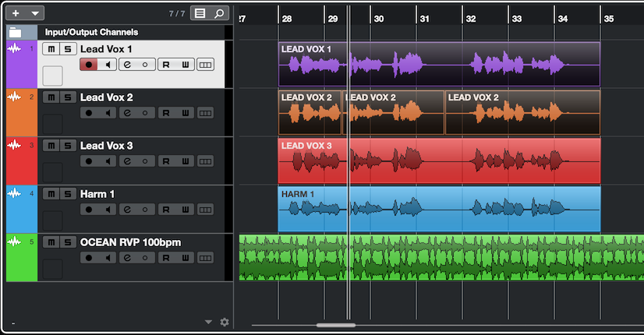Expand the dropdown arrow beside Add Track
The image size is (644, 335).
click(36, 13)
